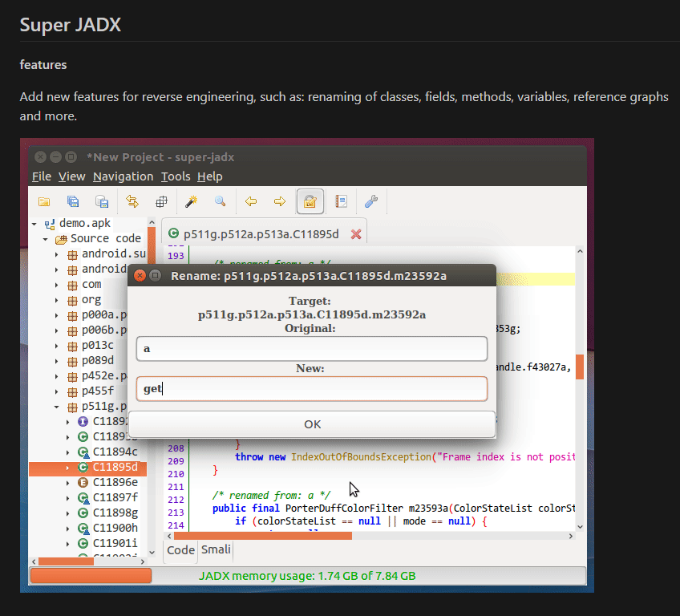Expand the p455f package node
680x616 pixels.
[x=56, y=391]
